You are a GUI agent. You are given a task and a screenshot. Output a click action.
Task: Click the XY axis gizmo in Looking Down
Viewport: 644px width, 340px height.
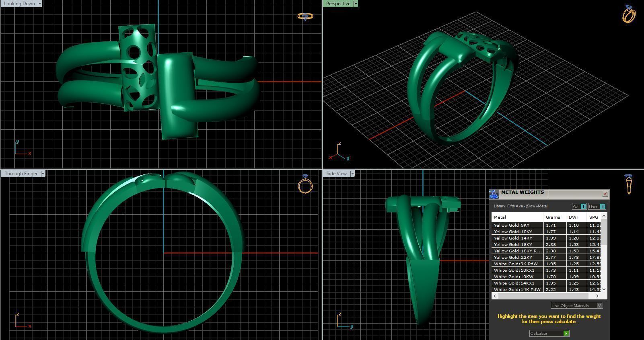coord(22,148)
